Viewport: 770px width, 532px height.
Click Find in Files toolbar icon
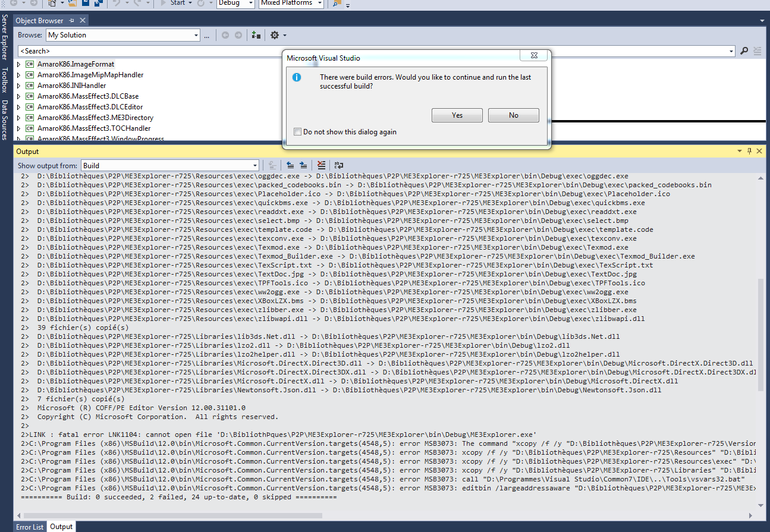pos(337,3)
